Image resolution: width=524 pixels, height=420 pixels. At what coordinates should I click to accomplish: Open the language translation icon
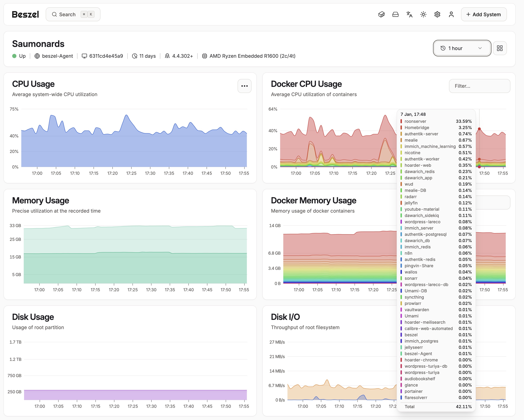(409, 14)
